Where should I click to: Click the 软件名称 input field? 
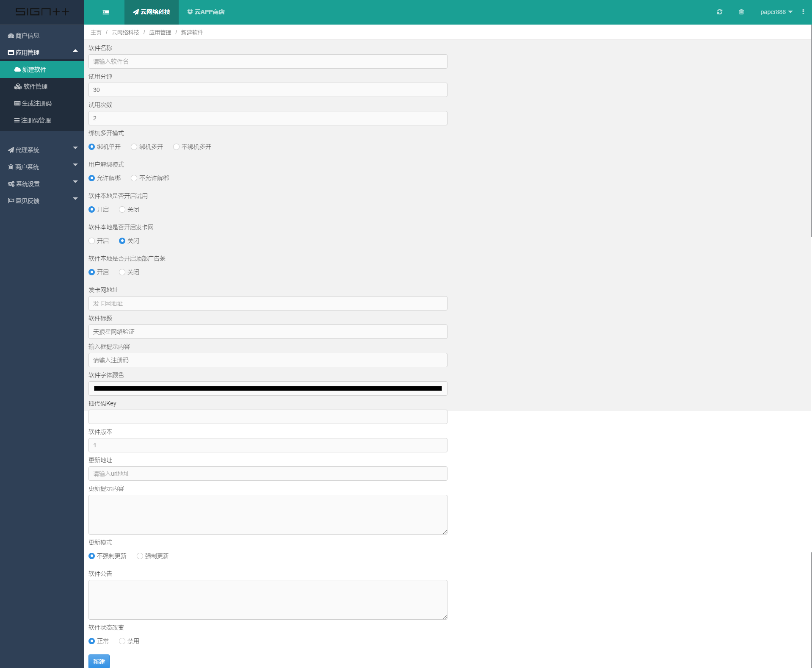(268, 62)
